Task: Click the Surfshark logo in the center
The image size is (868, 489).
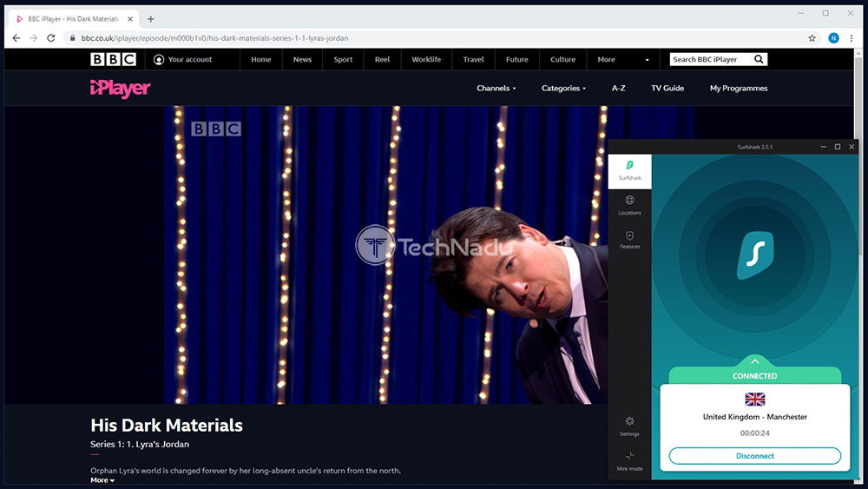Action: (x=755, y=254)
